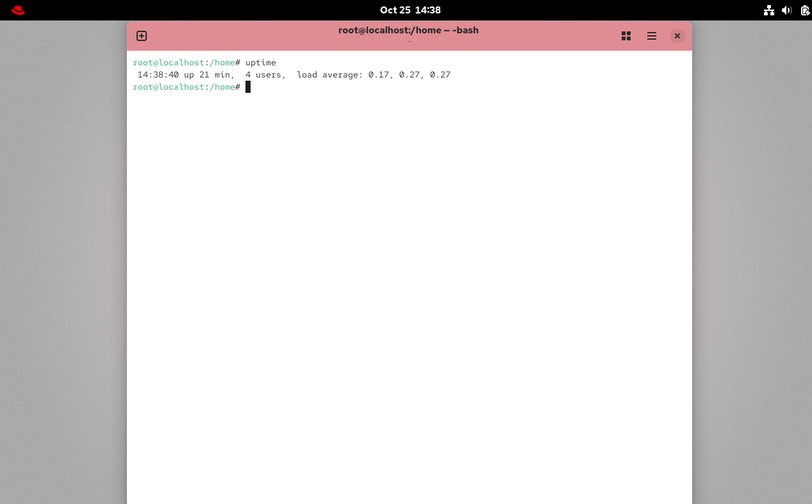Click the uptime command text
Viewport: 812px width, 504px height.
[x=261, y=62]
